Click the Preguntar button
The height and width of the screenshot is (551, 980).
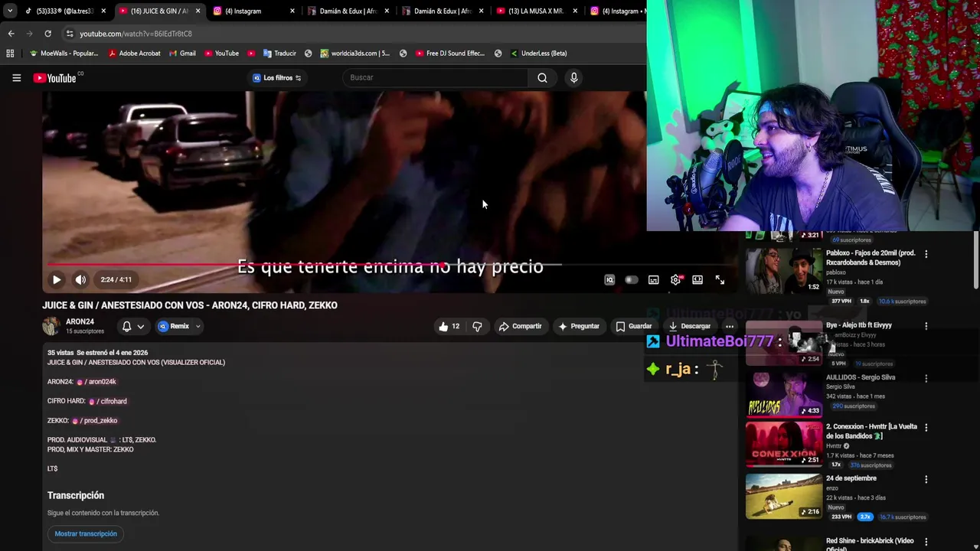(x=578, y=326)
